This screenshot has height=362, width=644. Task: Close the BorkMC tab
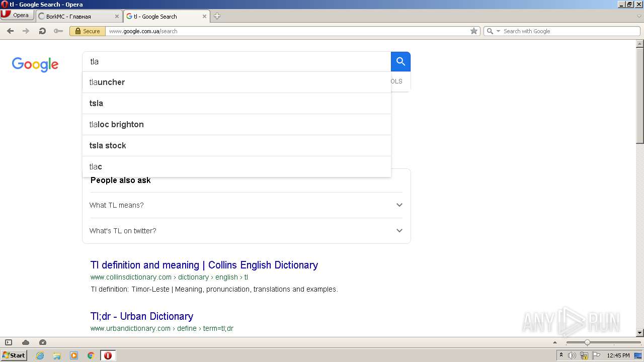(x=117, y=16)
